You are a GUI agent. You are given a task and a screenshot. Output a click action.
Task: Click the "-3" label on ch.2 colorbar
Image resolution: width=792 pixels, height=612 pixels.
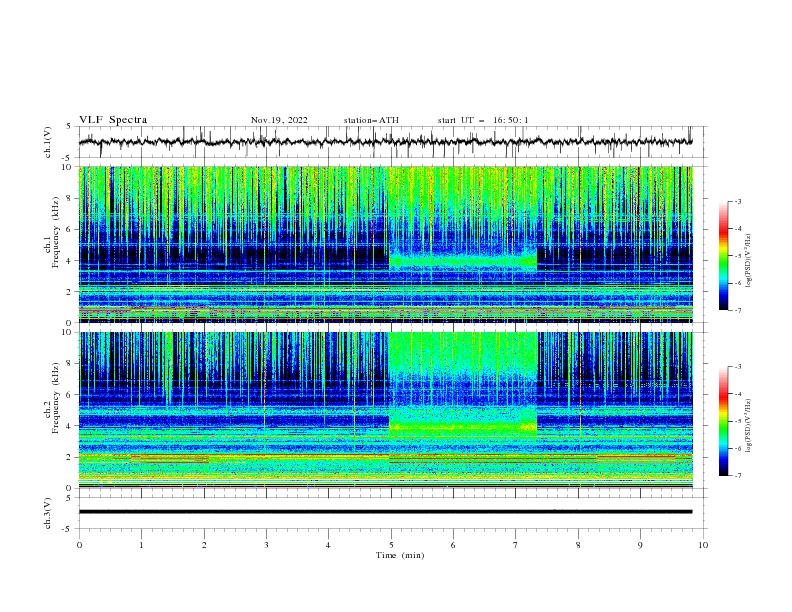(x=737, y=367)
